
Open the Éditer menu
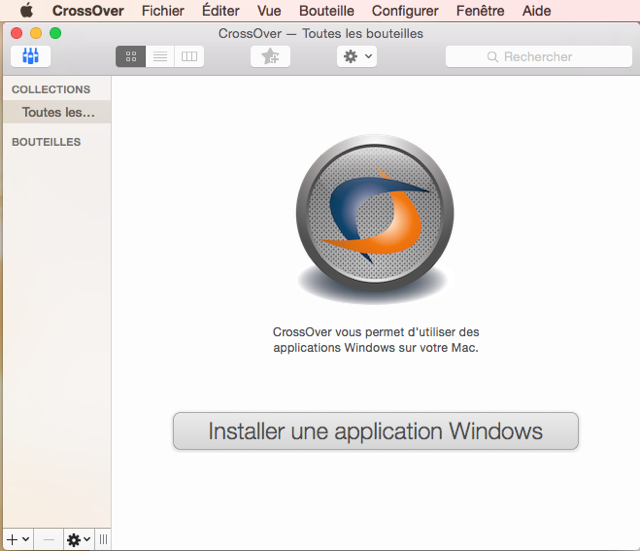[x=220, y=11]
